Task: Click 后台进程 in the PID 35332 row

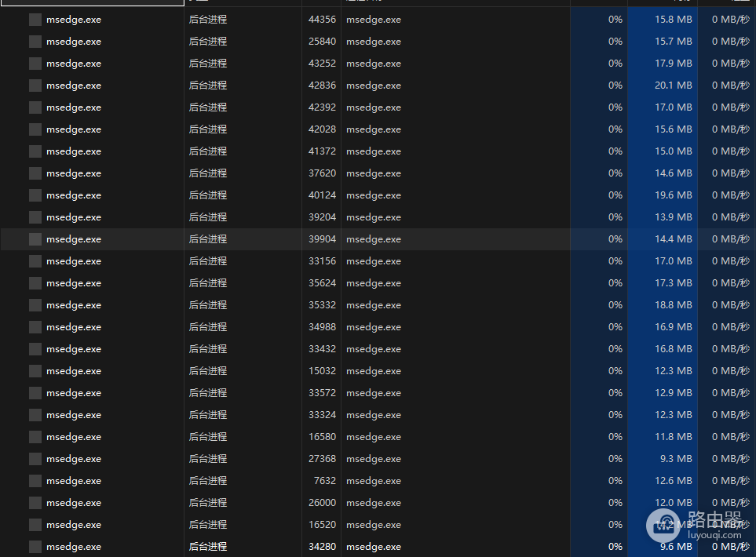Action: pyautogui.click(x=208, y=305)
